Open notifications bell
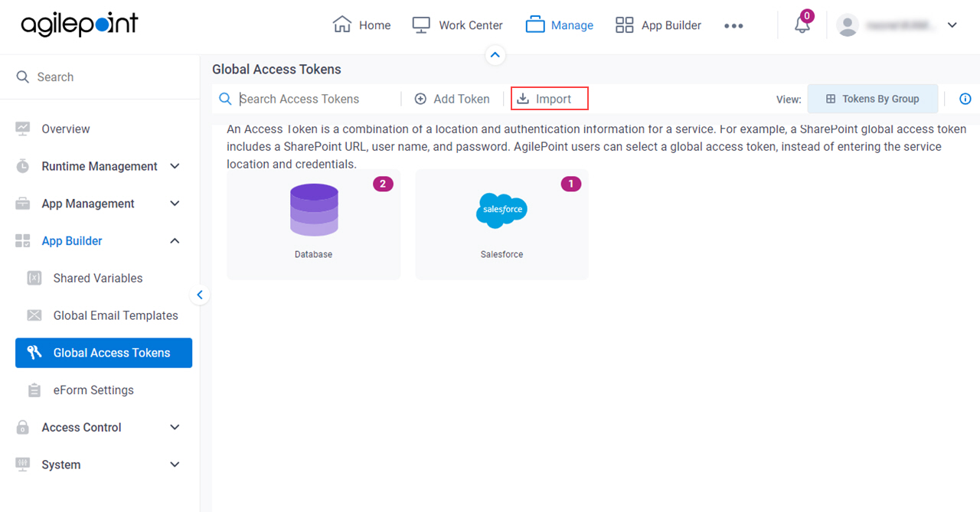 point(802,24)
